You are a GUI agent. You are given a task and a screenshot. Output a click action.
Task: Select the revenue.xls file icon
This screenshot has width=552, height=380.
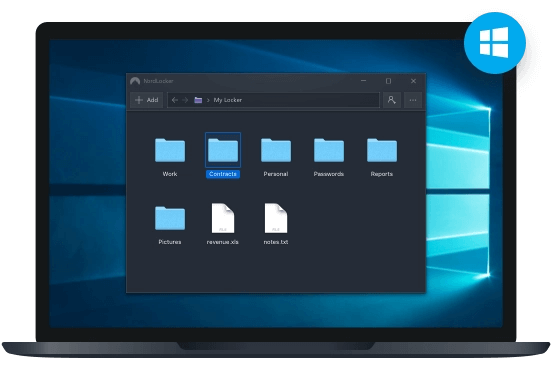click(x=223, y=218)
